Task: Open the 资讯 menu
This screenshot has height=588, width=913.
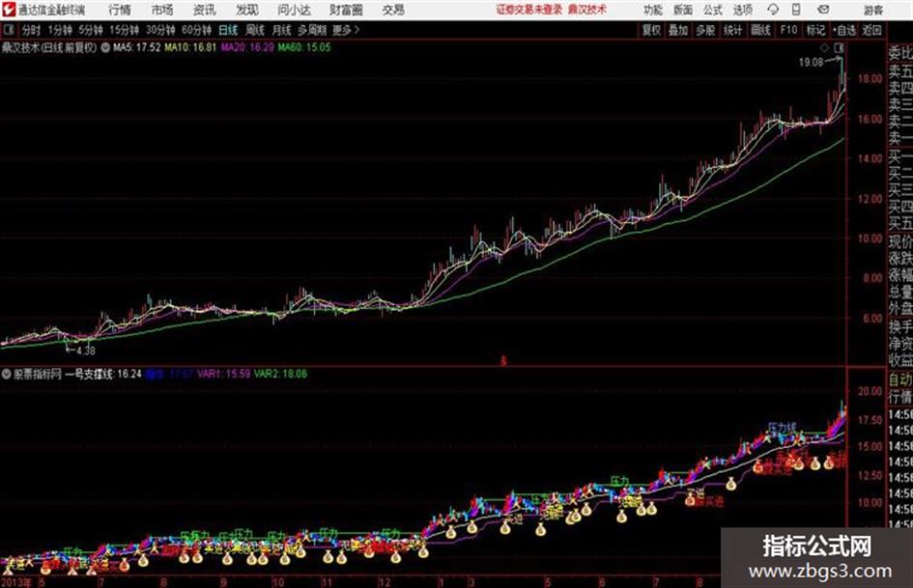Action: tap(205, 10)
